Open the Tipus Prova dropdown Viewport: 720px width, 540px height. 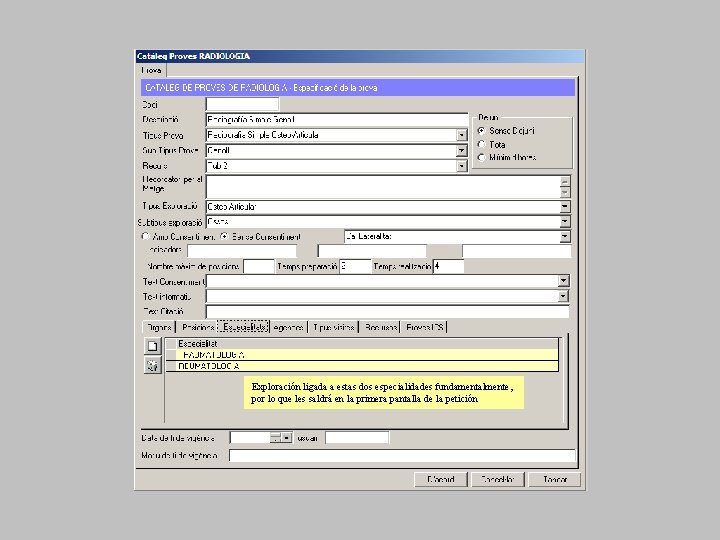pos(461,135)
